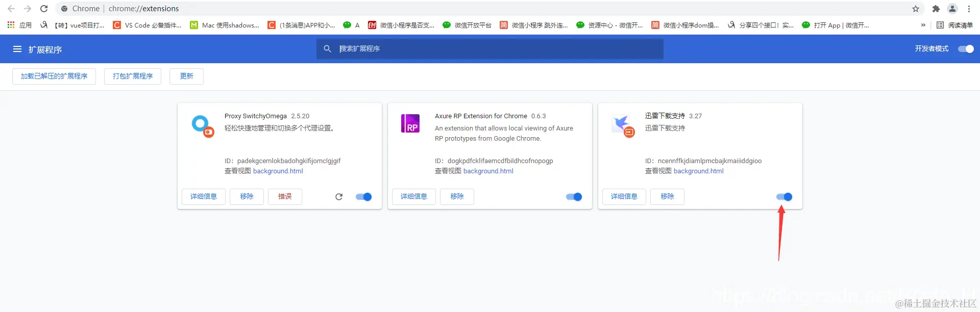Open background.html of Axure RP Extension

[x=488, y=171]
